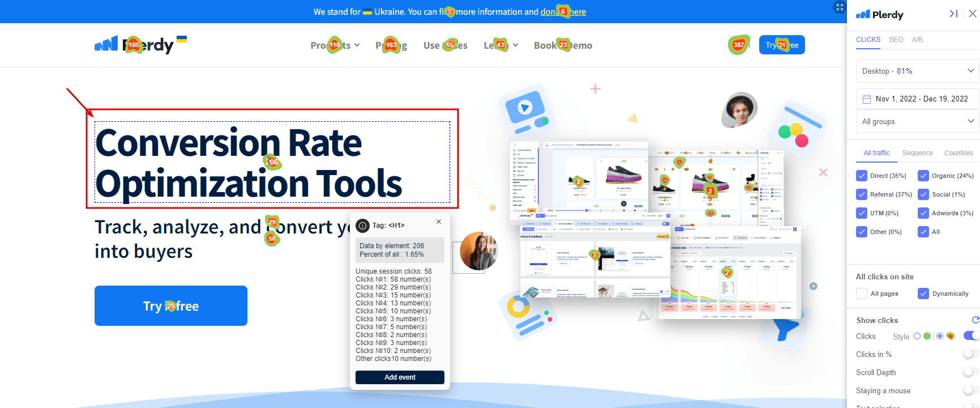
Task: Uncheck the Adwords (3%) traffic checkbox
Action: (923, 213)
